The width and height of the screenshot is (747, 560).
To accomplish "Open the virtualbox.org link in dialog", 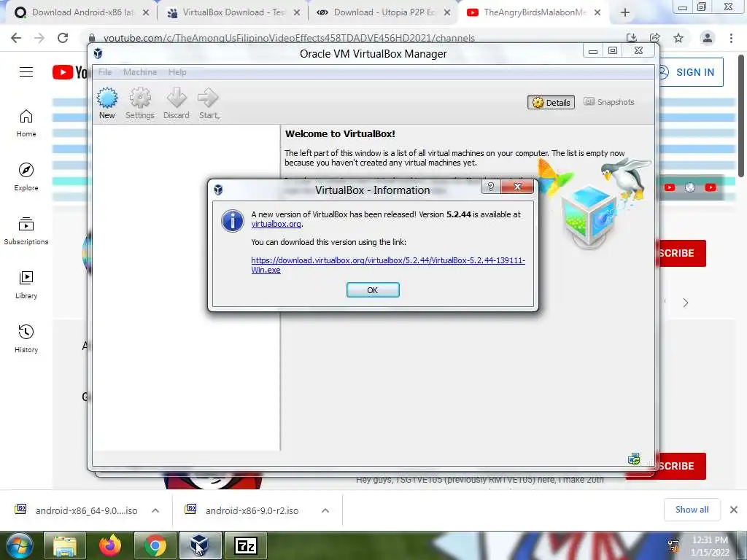I will [276, 224].
